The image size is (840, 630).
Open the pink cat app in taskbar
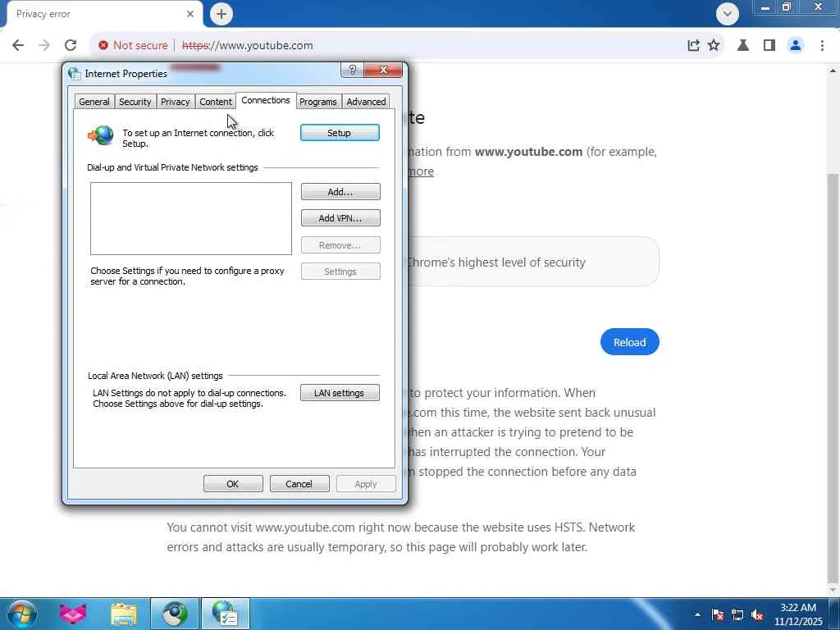[72, 614]
